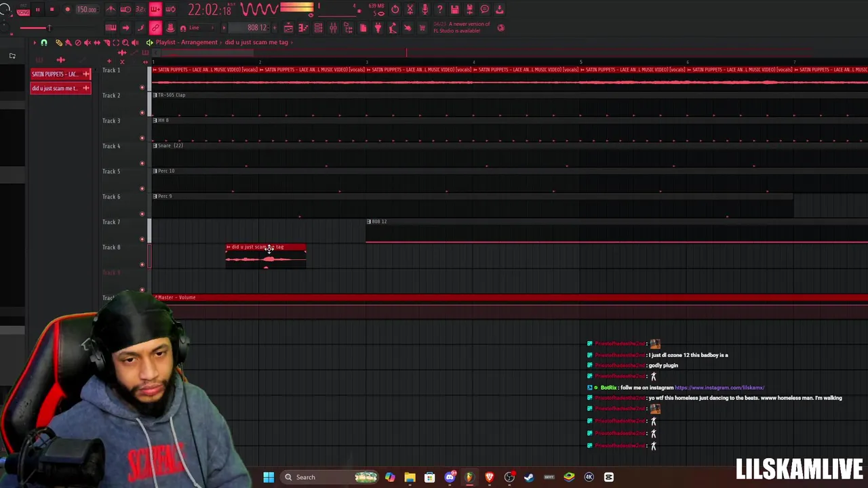Select the playlist paint brush tool
The width and height of the screenshot is (868, 488).
[x=68, y=43]
